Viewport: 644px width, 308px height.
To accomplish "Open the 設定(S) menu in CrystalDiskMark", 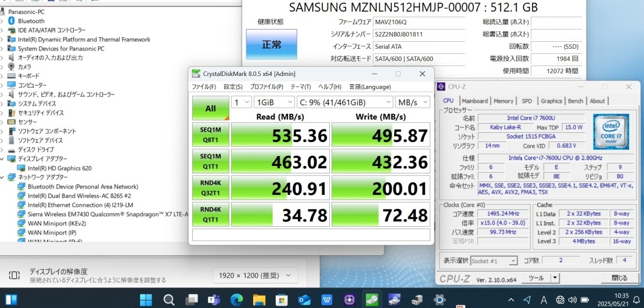I will [x=233, y=87].
